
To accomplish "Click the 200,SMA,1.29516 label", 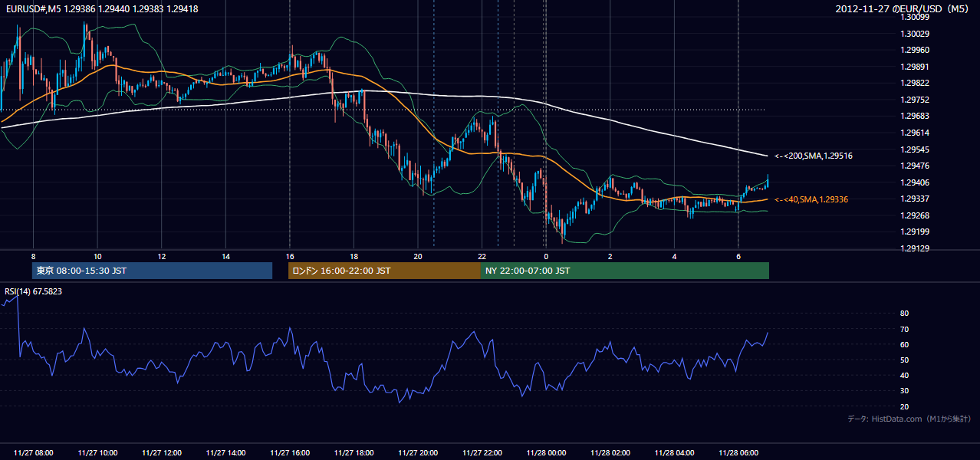I will tap(814, 156).
